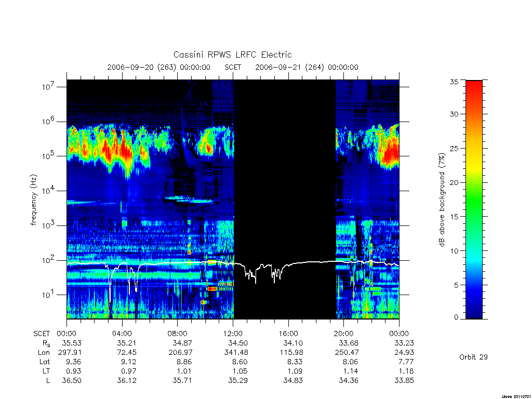532x399 pixels.
Task: Click the 'LT' row label
Action: click(46, 371)
